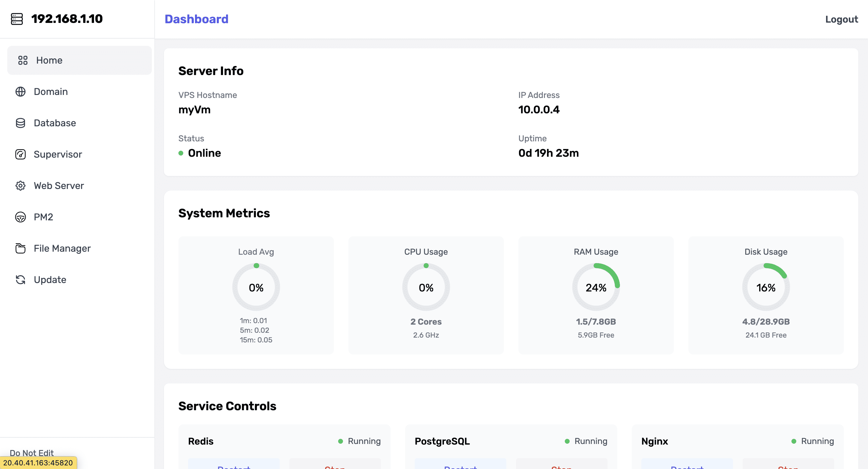Image resolution: width=868 pixels, height=469 pixels.
Task: Open the Domain menu item
Action: 51,92
